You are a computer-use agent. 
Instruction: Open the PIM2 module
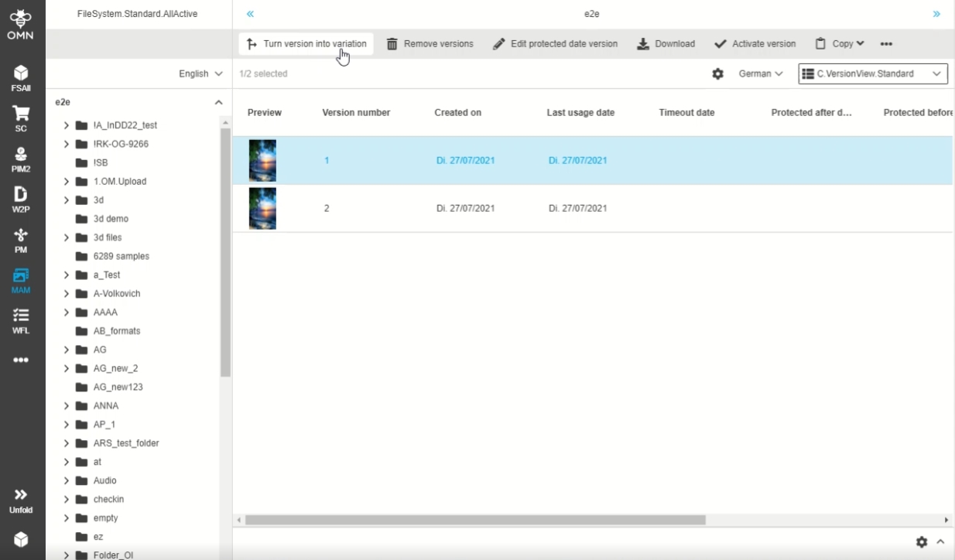22,159
